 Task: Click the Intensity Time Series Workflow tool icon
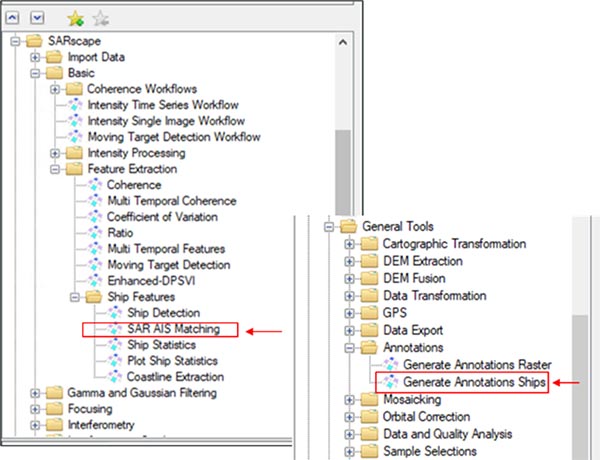(x=75, y=105)
